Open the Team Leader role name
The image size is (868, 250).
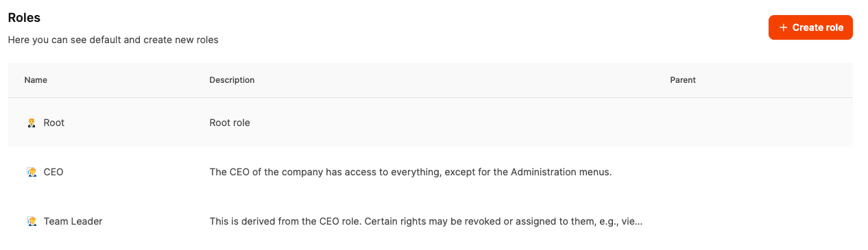pyautogui.click(x=73, y=221)
